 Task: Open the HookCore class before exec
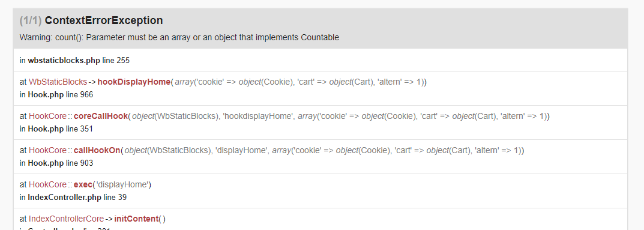(x=47, y=184)
